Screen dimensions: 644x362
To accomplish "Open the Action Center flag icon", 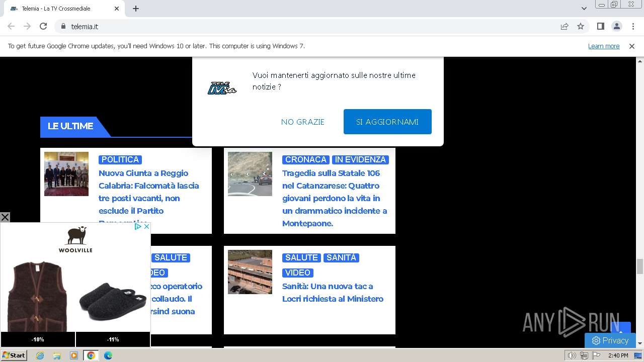I will [x=596, y=355].
